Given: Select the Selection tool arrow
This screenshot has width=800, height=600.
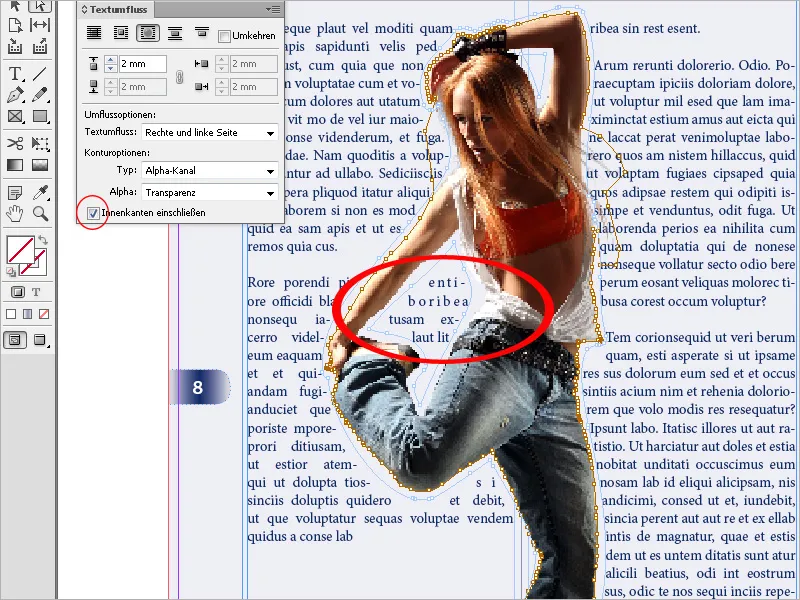Looking at the screenshot, I should pyautogui.click(x=16, y=6).
